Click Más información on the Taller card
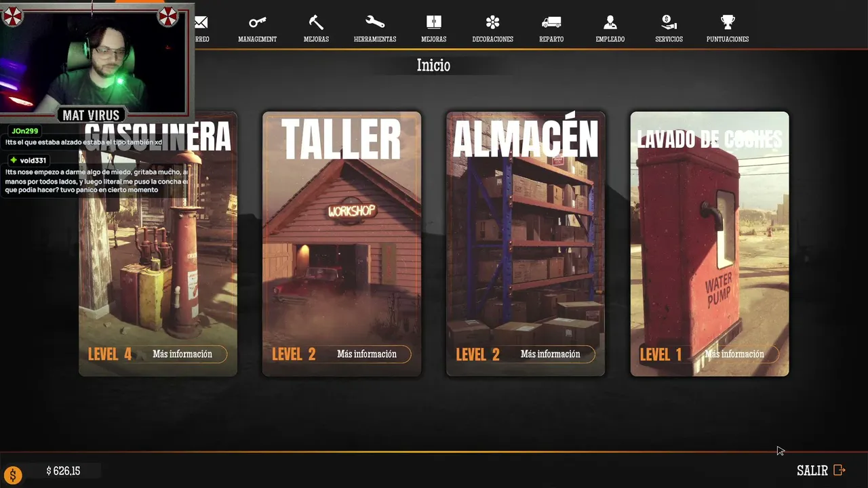 (367, 354)
